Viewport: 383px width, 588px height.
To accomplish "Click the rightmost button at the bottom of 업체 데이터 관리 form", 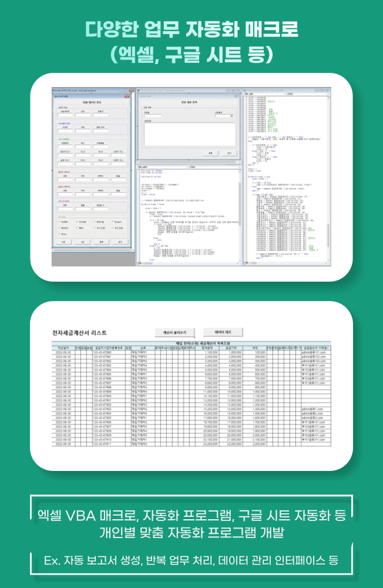I will [120, 241].
